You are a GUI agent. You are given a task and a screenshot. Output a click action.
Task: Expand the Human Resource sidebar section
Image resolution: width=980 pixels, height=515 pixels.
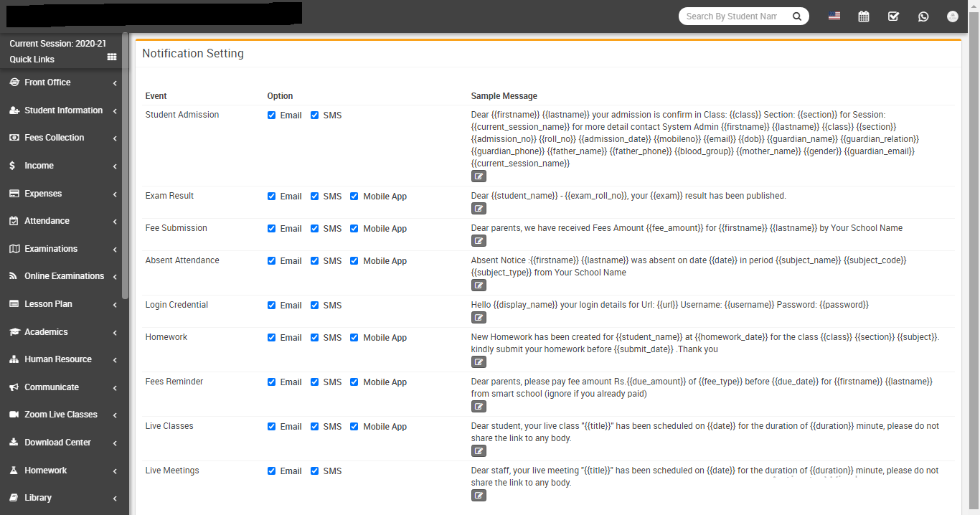(x=63, y=359)
